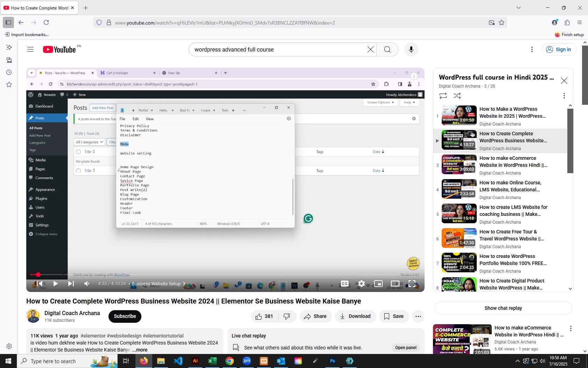Toggle Firefox sidebar
This screenshot has width=588, height=368.
[x=8, y=22]
